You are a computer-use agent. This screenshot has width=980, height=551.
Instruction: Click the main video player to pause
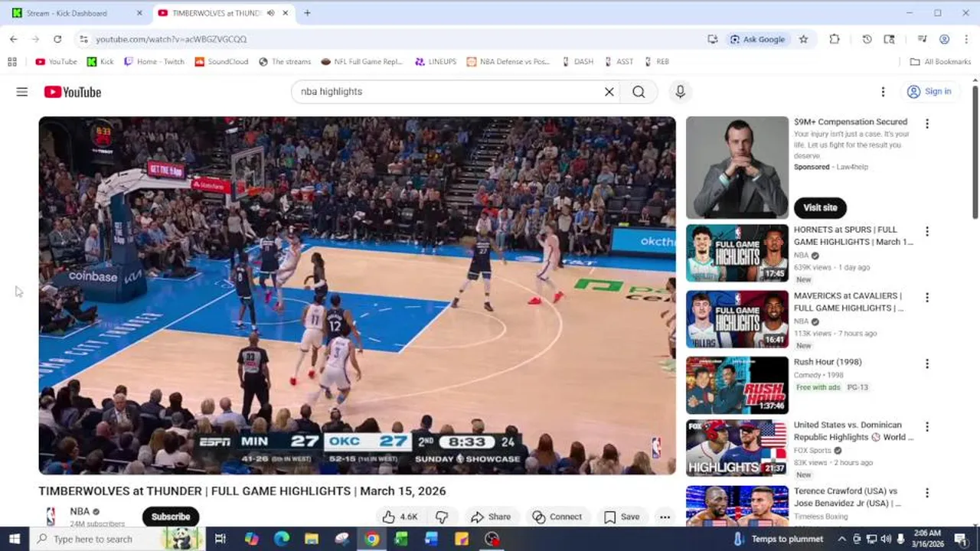(357, 295)
